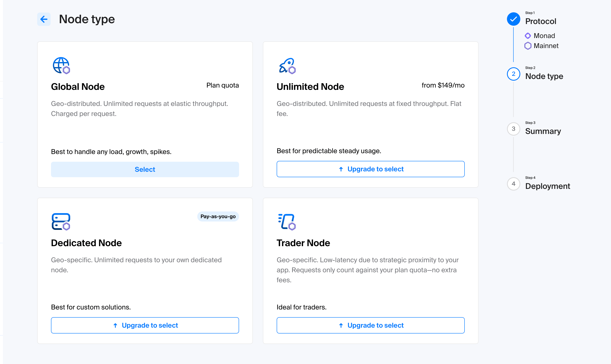Jump to Step 4 Deployment

[513, 184]
